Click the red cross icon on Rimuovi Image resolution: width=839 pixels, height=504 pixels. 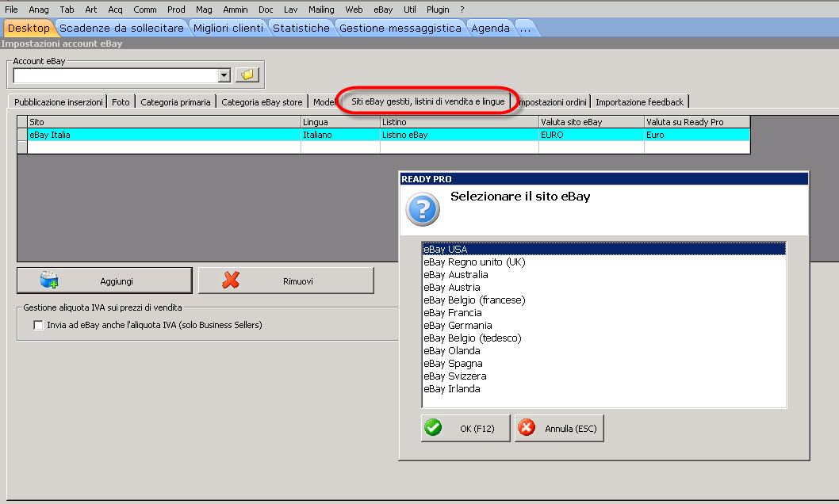[x=231, y=280]
